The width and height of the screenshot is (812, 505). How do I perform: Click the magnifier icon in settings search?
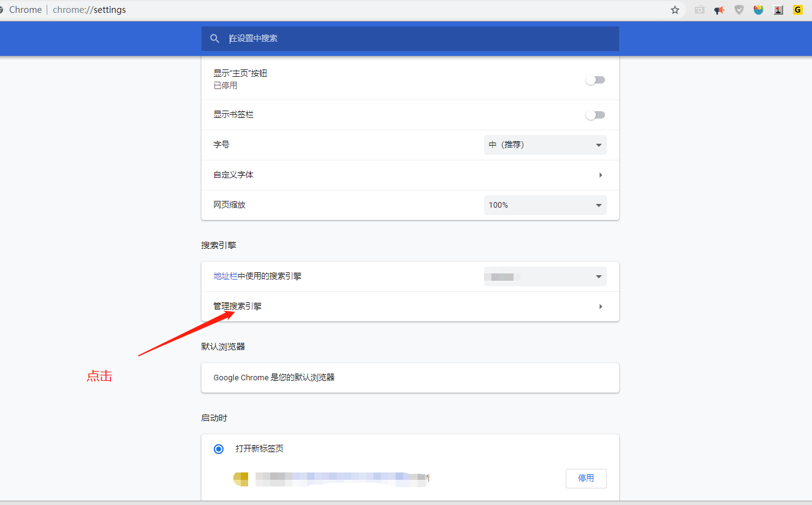pyautogui.click(x=215, y=39)
